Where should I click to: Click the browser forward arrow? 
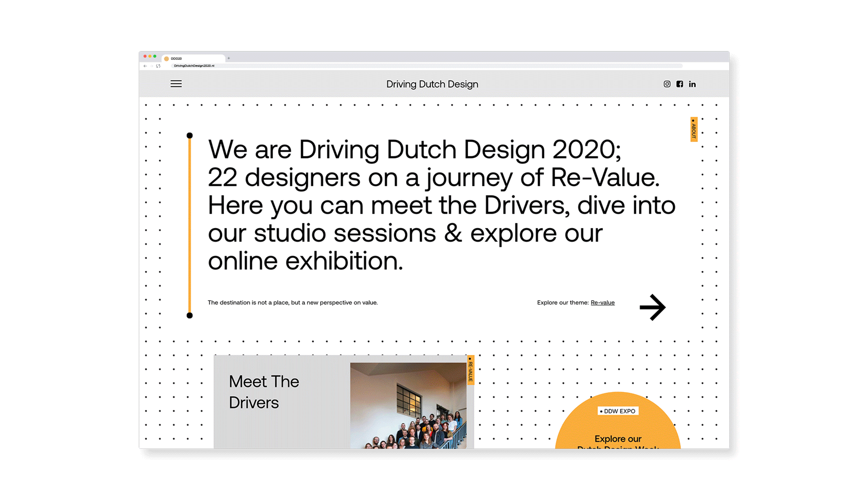(x=151, y=66)
